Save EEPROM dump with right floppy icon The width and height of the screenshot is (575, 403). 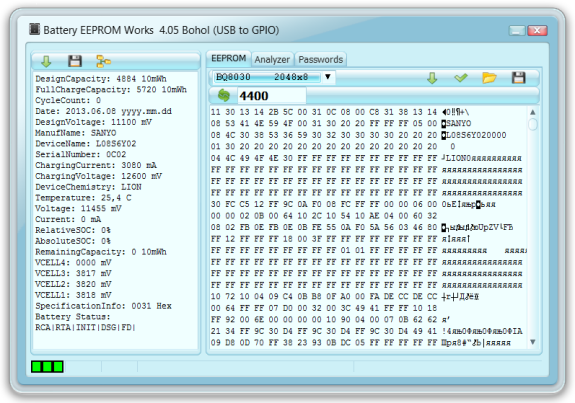(518, 78)
